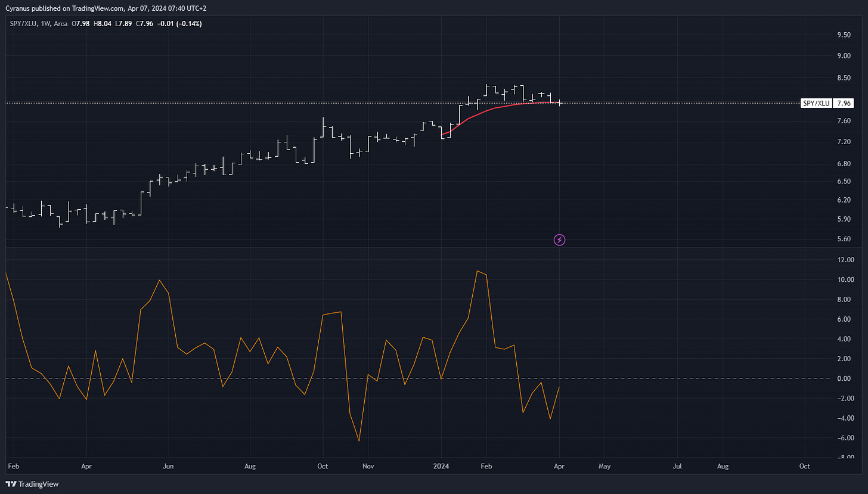
Task: Click the Nov label on time axis
Action: pyautogui.click(x=368, y=466)
